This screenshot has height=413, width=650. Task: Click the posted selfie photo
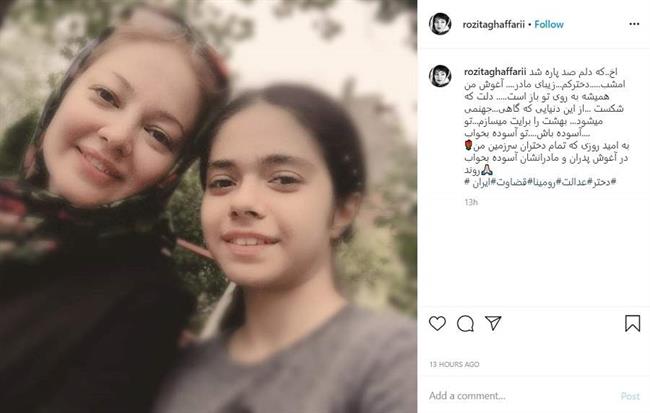[209, 206]
